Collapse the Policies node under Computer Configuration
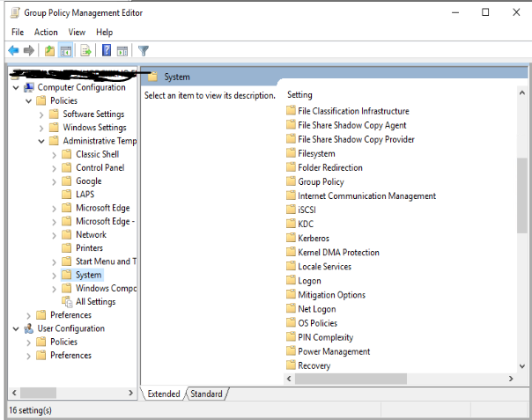This screenshot has width=532, height=420. tap(28, 101)
